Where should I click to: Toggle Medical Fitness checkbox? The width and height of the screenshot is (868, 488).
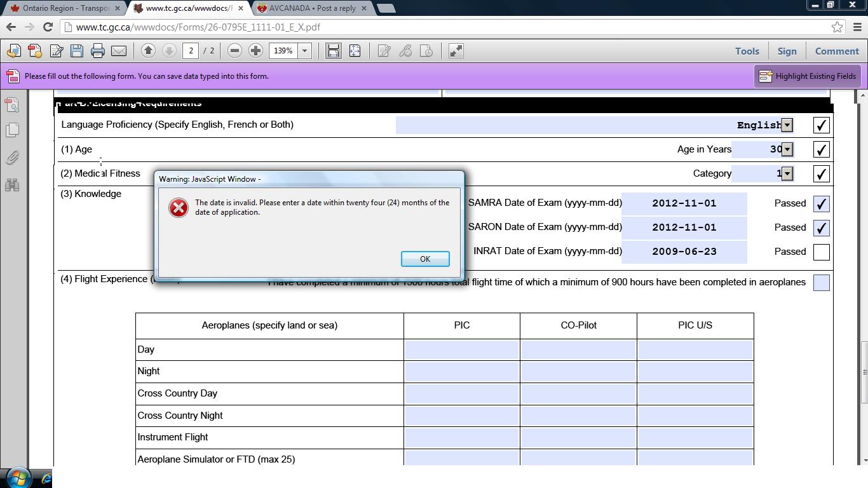point(821,173)
